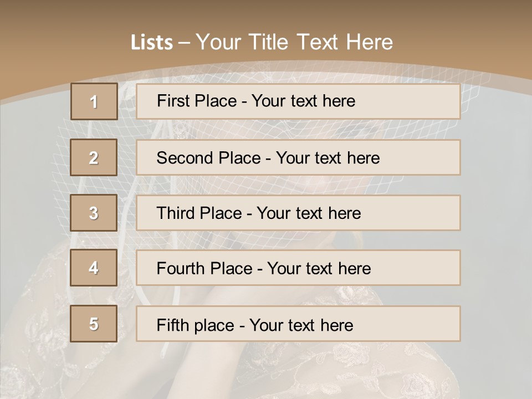Click the 'Fifth place - Your text here' bar

[298, 324]
